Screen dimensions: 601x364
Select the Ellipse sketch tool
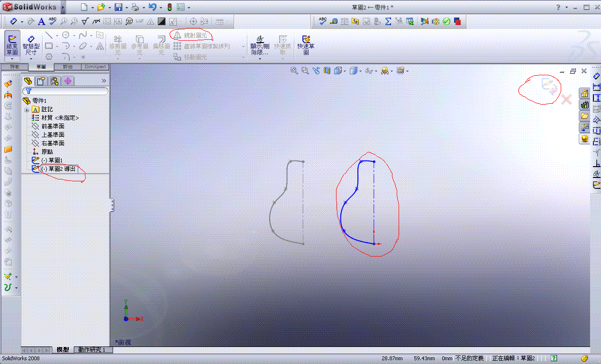click(x=82, y=46)
